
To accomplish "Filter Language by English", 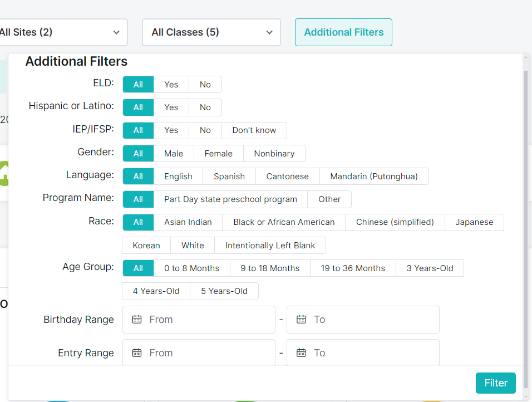I will tap(178, 176).
